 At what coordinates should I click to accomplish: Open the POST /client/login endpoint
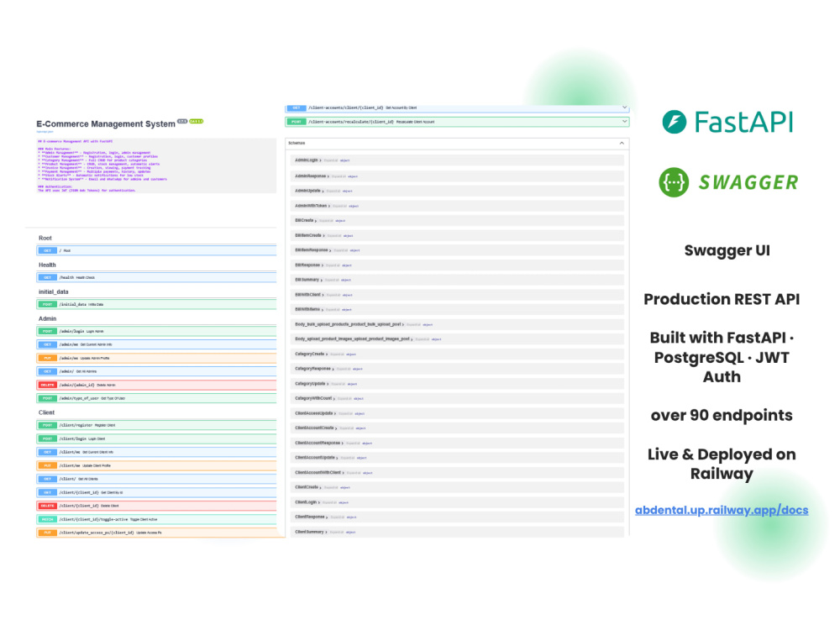click(156, 438)
